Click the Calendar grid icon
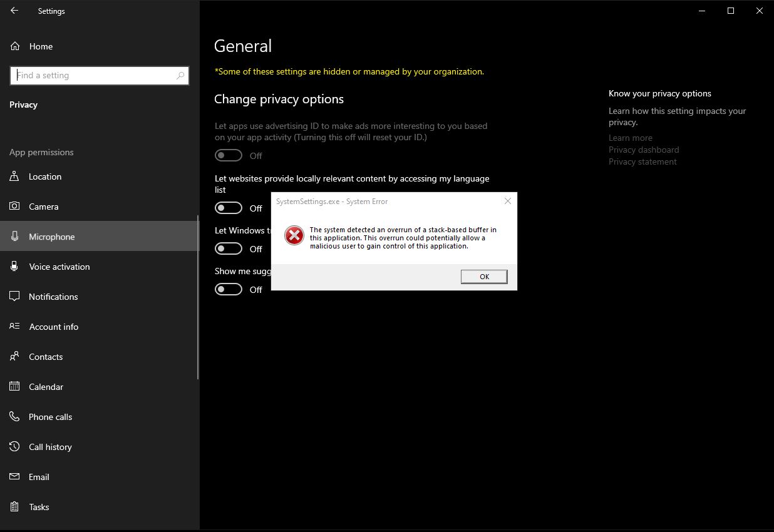The height and width of the screenshot is (532, 774). tap(14, 387)
